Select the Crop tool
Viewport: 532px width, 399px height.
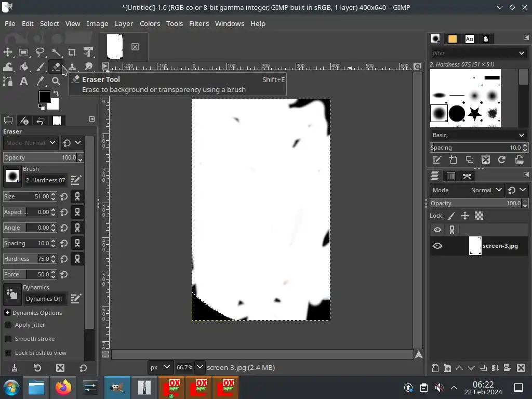click(72, 52)
